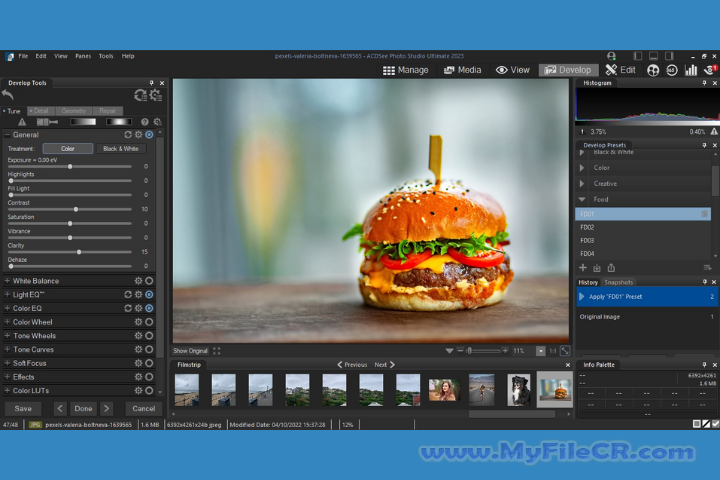Click the undo arrow in Develop Tools
Image resolution: width=720 pixels, height=480 pixels.
(x=7, y=95)
